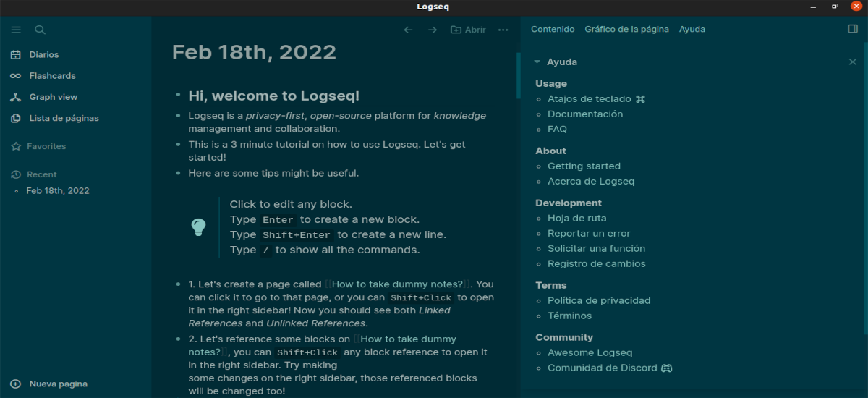The image size is (868, 398).
Task: Toggle the right sidebar panel icon
Action: [x=852, y=29]
